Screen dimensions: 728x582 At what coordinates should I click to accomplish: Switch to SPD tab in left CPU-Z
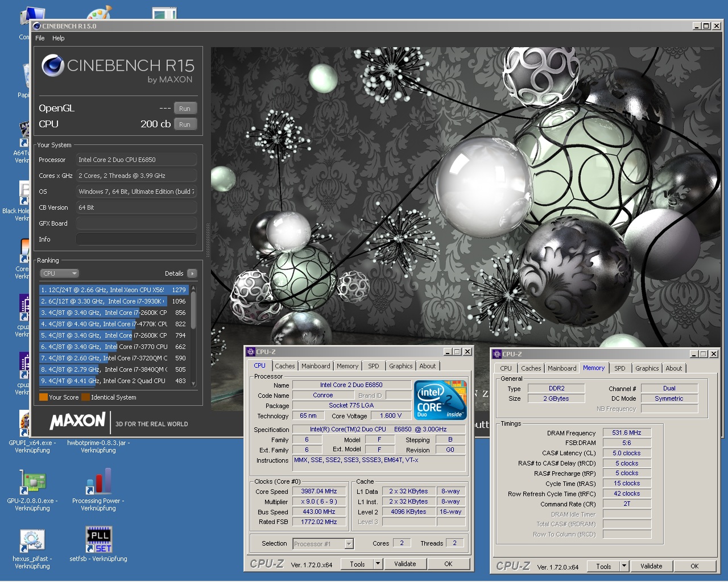point(374,366)
